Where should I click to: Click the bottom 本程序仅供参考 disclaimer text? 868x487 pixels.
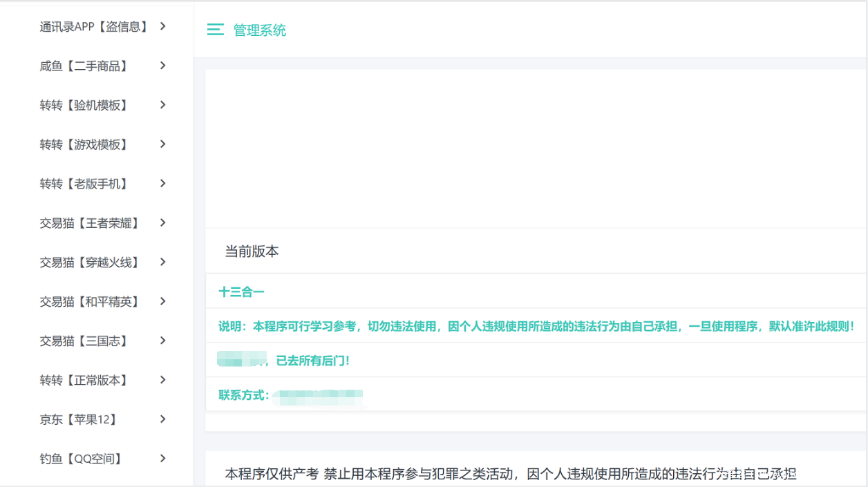click(511, 474)
